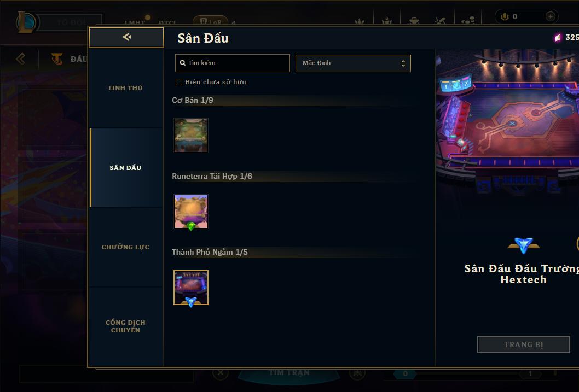
Task: Select the Runeterra Tái Hợp arena thumbnail
Action: tap(191, 212)
